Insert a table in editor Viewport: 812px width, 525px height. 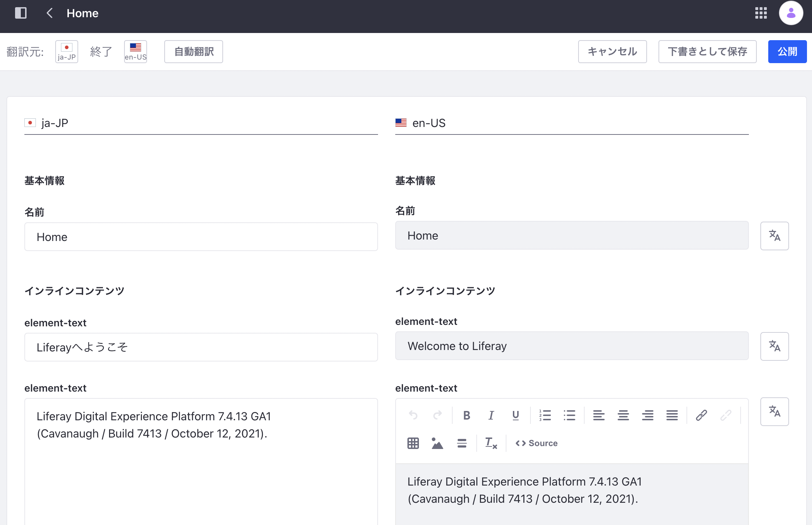tap(413, 443)
